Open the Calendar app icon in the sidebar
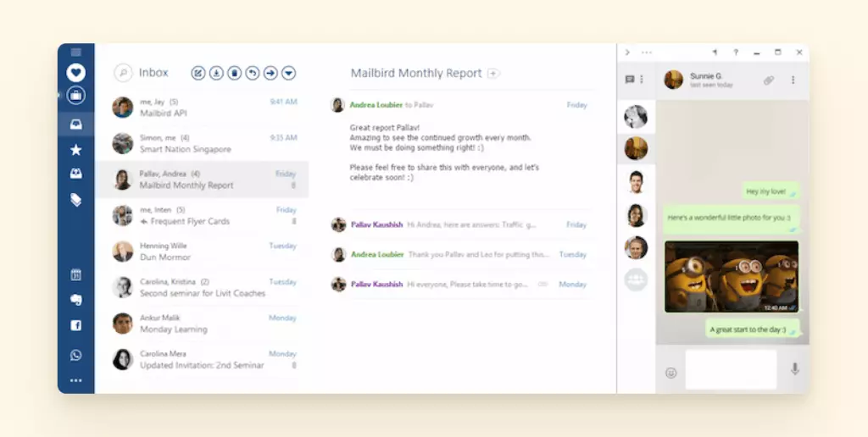 pos(75,275)
